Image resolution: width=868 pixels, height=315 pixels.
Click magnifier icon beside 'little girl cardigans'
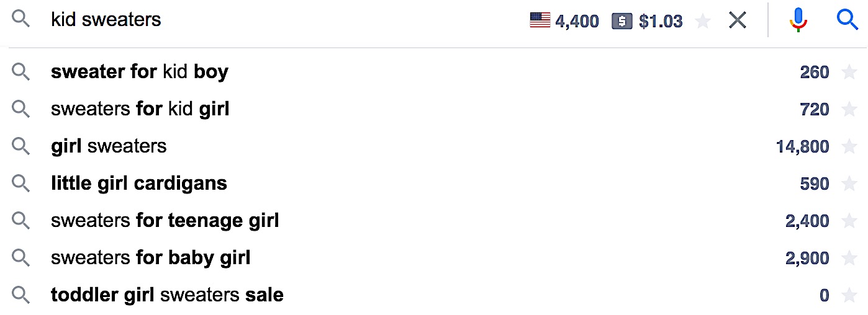tap(21, 184)
